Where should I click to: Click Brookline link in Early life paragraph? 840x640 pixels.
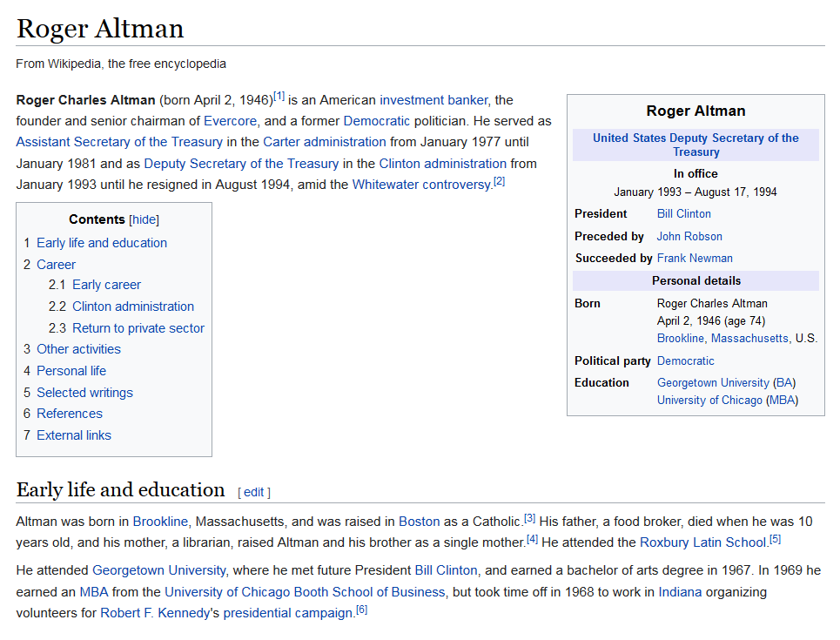[x=160, y=522]
